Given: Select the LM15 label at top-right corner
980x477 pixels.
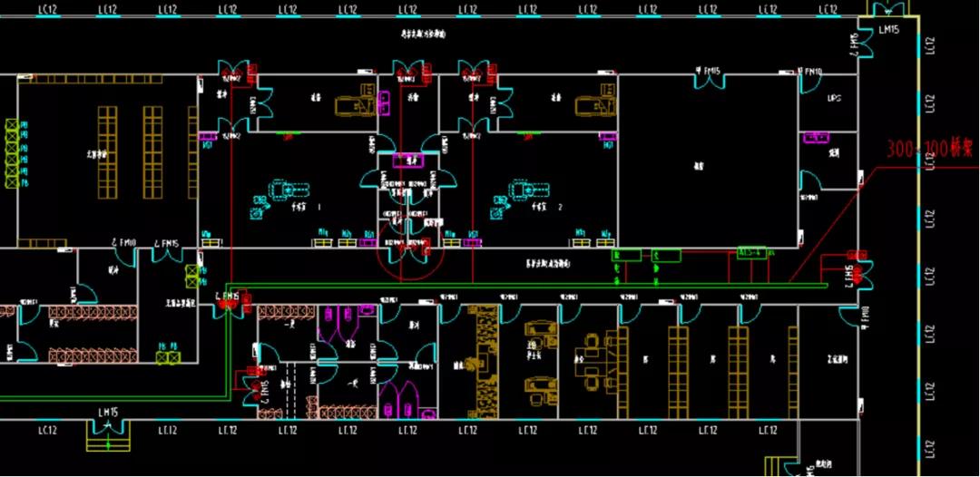Looking at the screenshot, I should coord(888,31).
